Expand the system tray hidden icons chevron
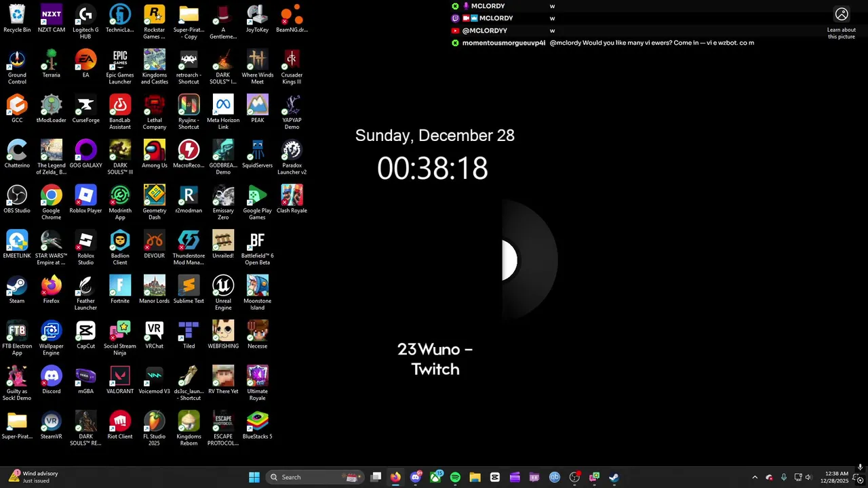 (755, 477)
